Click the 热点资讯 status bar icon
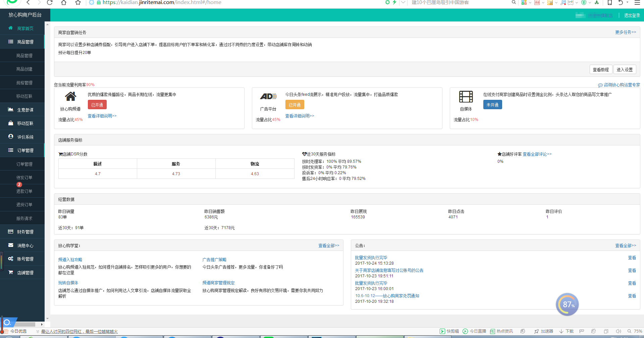644x338 pixels. 492,331
